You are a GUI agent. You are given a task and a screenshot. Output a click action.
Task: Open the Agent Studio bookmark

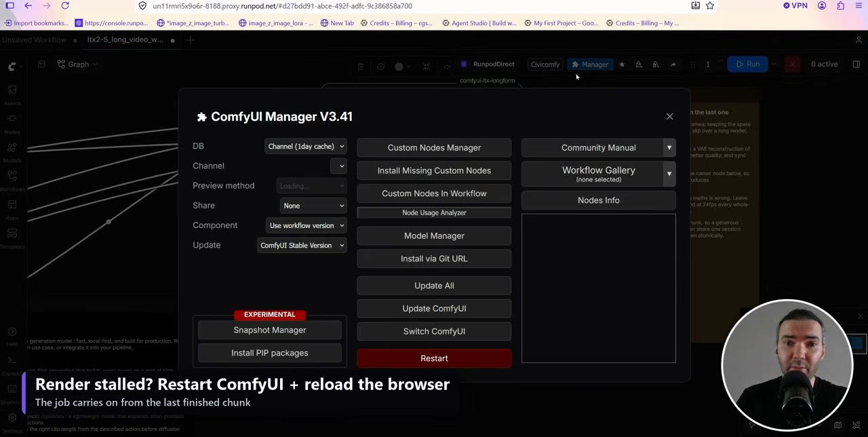click(479, 23)
